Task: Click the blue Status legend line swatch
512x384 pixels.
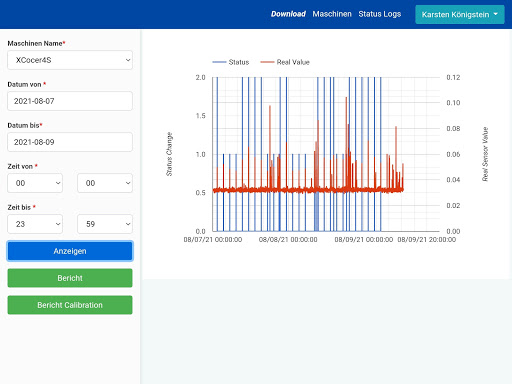Action: 219,62
